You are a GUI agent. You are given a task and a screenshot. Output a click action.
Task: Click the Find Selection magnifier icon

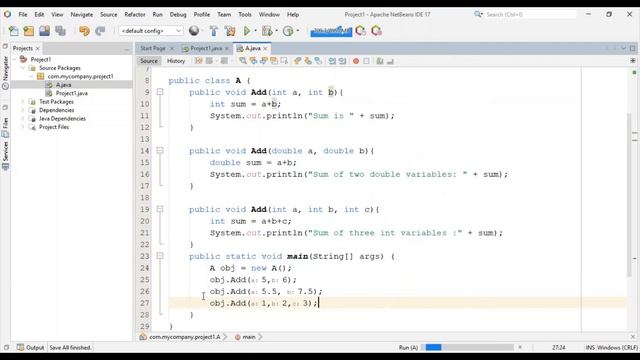tap(243, 61)
